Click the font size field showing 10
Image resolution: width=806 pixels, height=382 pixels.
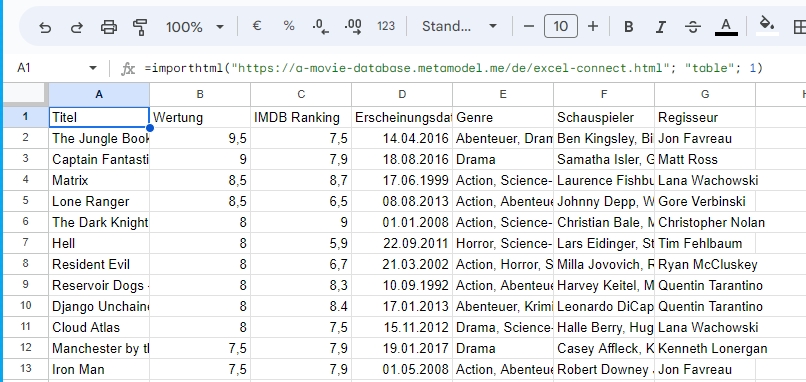click(x=561, y=26)
